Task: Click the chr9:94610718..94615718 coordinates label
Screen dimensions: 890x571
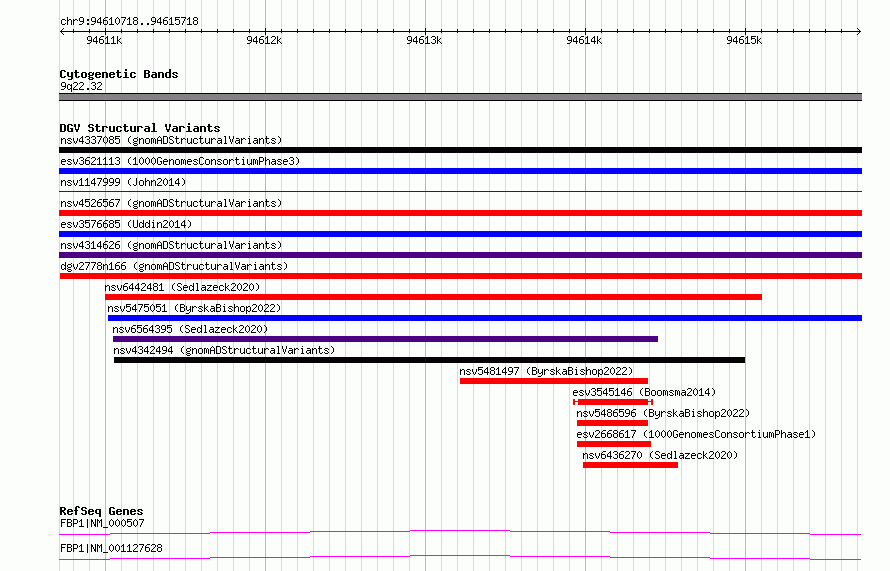Action: coord(129,22)
